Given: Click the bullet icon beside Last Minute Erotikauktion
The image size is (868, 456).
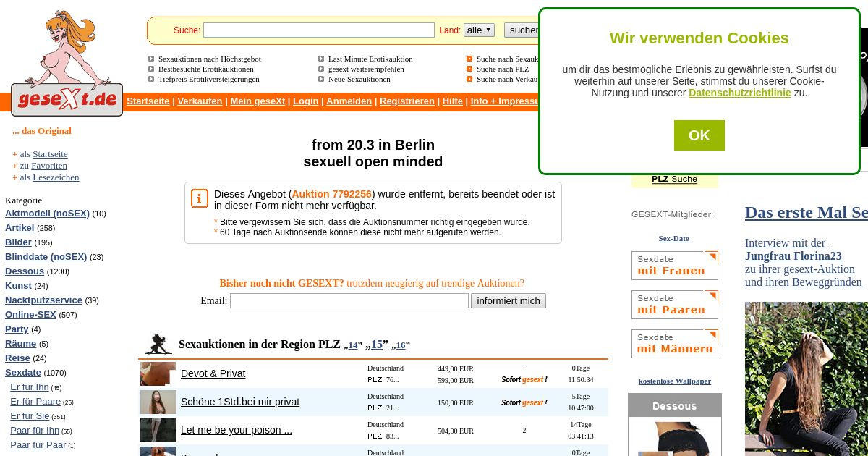Looking at the screenshot, I should coord(321,59).
